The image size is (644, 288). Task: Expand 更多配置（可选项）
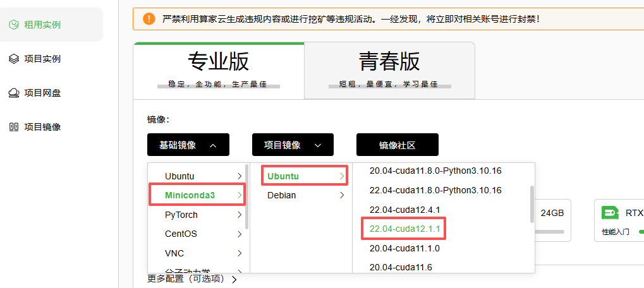pos(191,279)
